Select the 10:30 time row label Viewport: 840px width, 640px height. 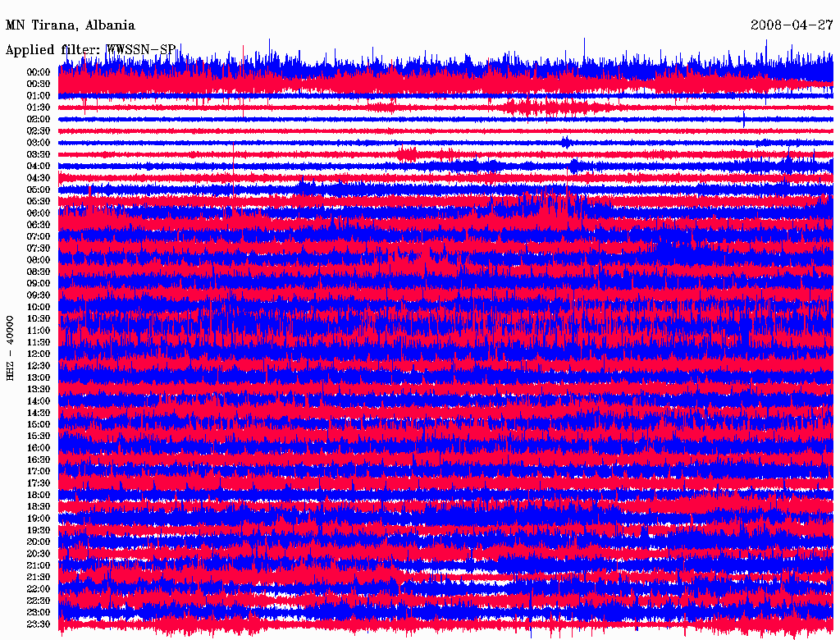39,319
